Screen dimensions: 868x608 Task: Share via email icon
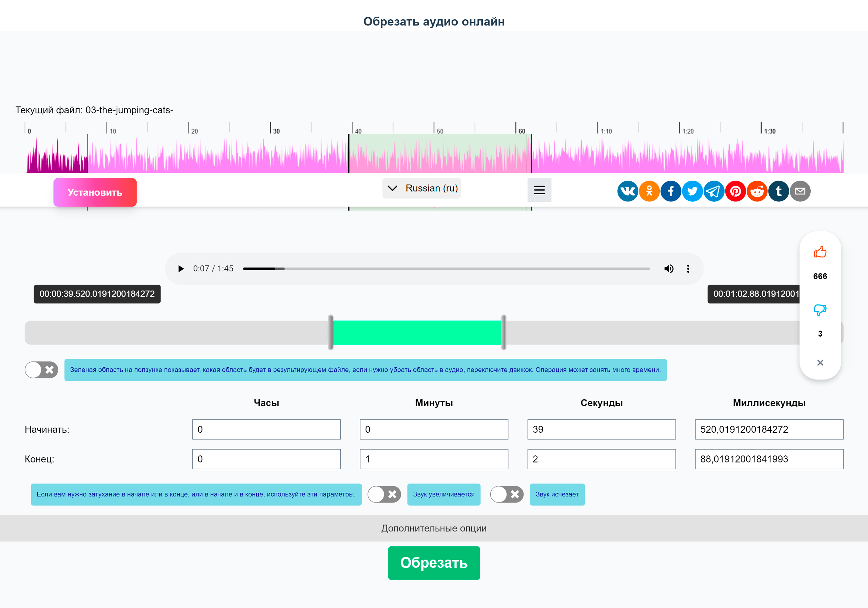pos(800,191)
